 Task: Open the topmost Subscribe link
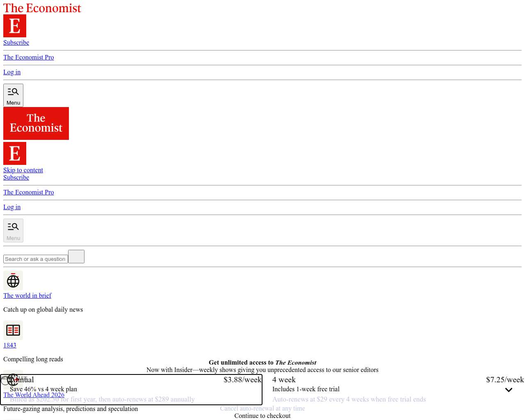[16, 43]
